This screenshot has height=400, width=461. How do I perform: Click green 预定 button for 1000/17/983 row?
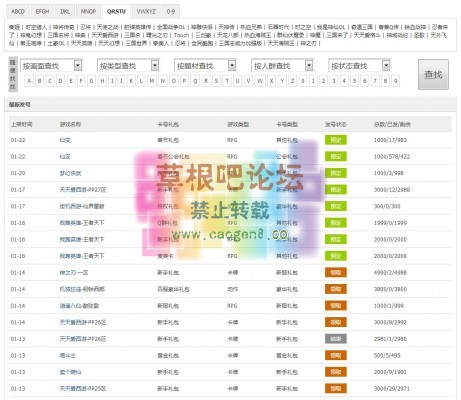(x=336, y=140)
